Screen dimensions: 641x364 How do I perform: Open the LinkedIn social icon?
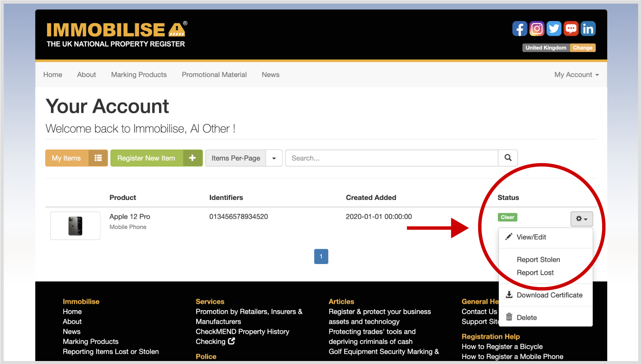[588, 29]
